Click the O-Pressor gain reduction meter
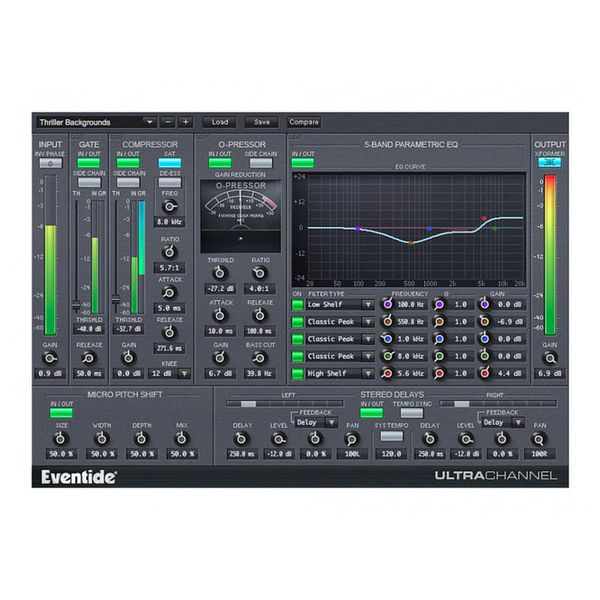Viewport: 600px width, 600px height. [x=240, y=216]
